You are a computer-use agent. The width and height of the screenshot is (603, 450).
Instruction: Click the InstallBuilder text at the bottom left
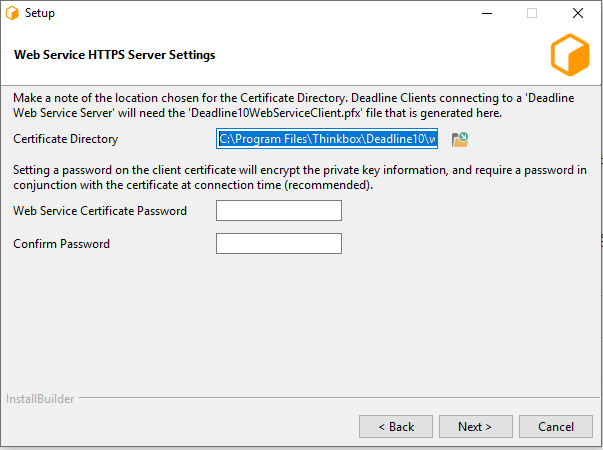point(40,399)
